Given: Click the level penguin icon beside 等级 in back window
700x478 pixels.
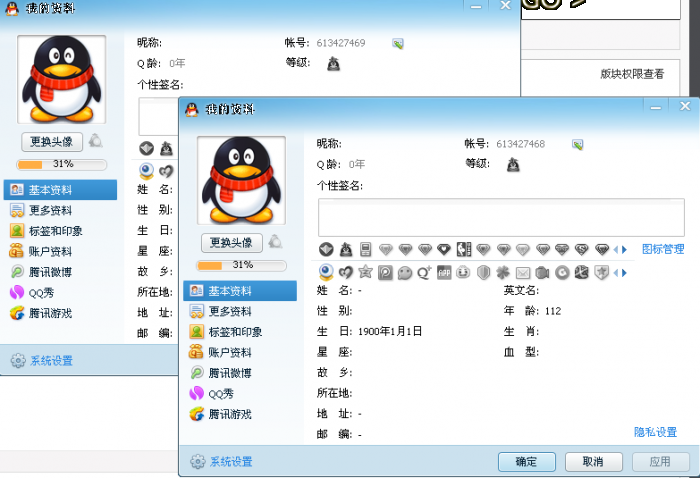Looking at the screenshot, I should point(333,63).
